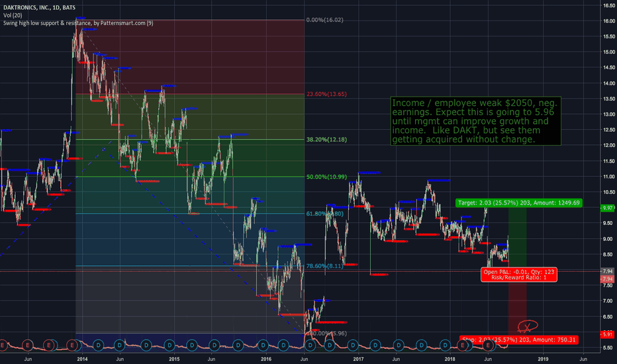This screenshot has height=364, width=617.
Task: Click the dividend D marker above Jun 2014
Action: (120, 345)
